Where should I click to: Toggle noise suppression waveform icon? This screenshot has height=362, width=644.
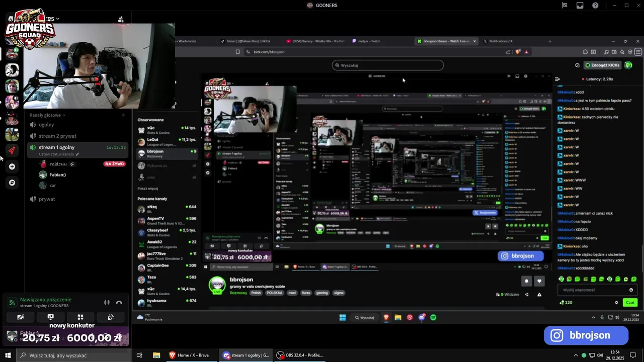(x=107, y=302)
